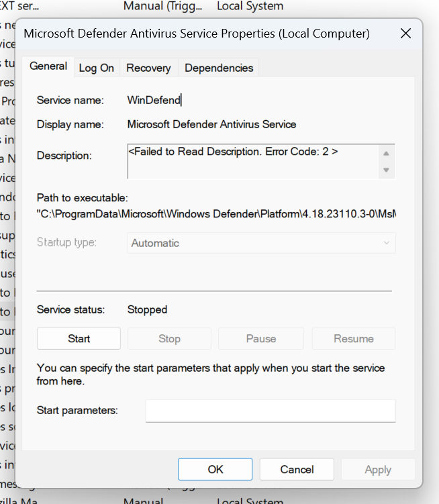The image size is (439, 504).
Task: Click the Resume service button
Action: [354, 339]
